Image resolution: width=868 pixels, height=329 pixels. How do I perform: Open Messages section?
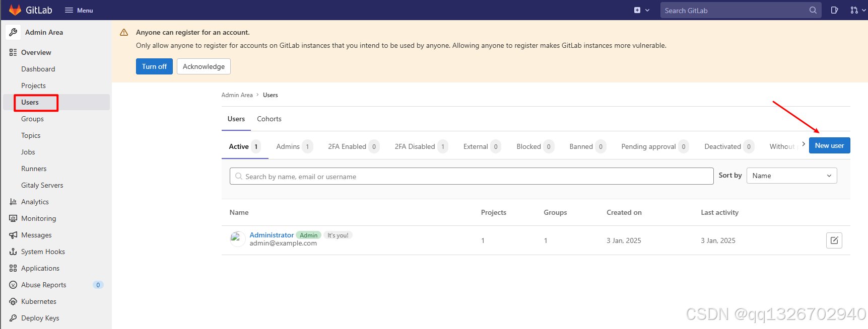coord(36,235)
